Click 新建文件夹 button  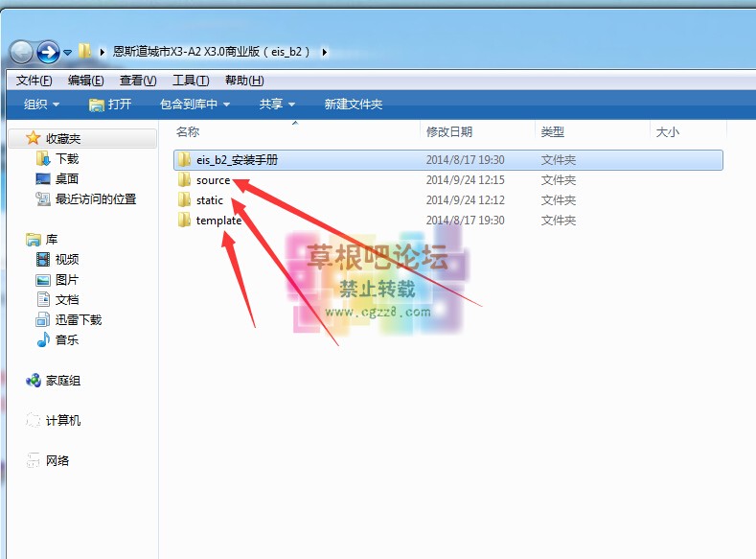[354, 105]
